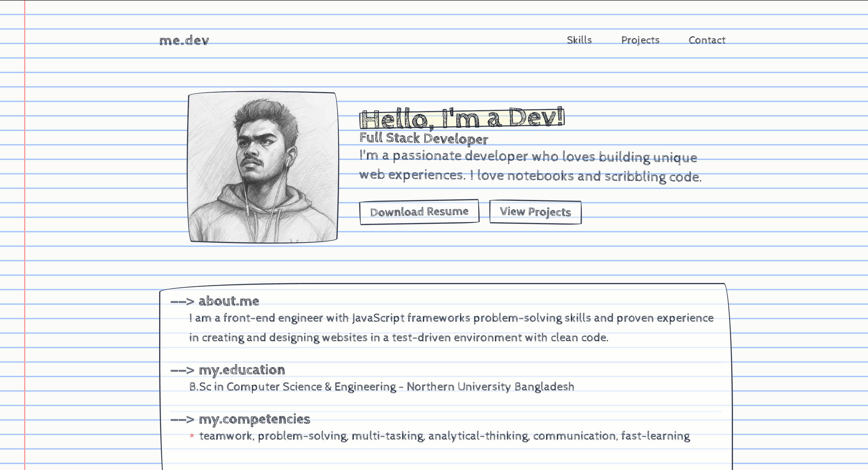Click the Full Stack Developer subtitle
868x470 pixels.
click(x=423, y=138)
